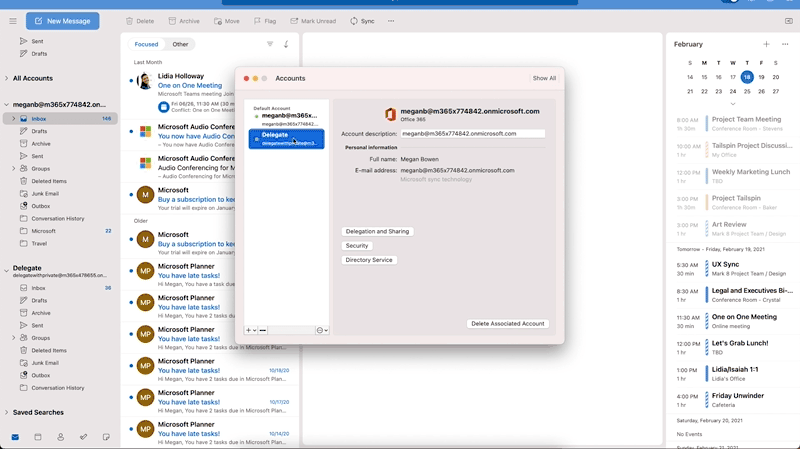Select the Delegate account in accounts list

coord(286,139)
